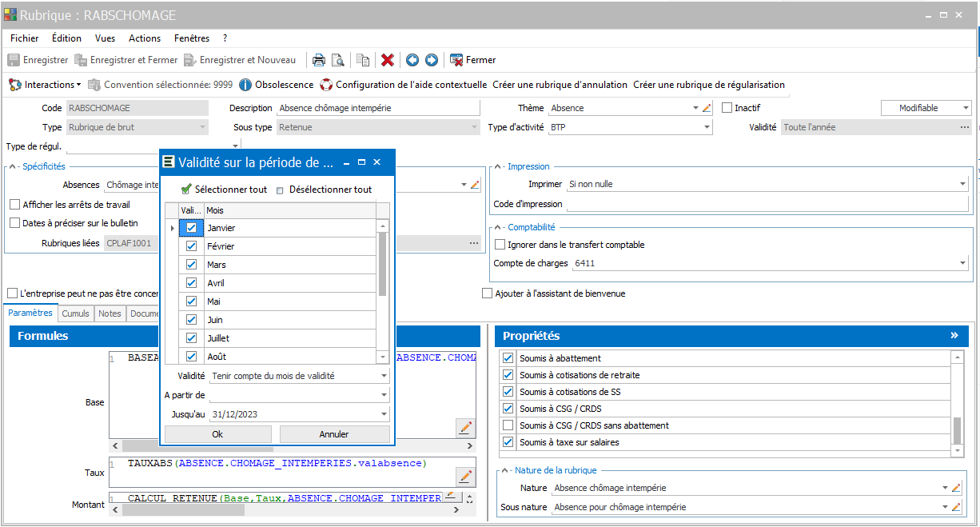The height and width of the screenshot is (527, 980).
Task: Uncheck the Mars checkbox
Action: pyautogui.click(x=191, y=265)
